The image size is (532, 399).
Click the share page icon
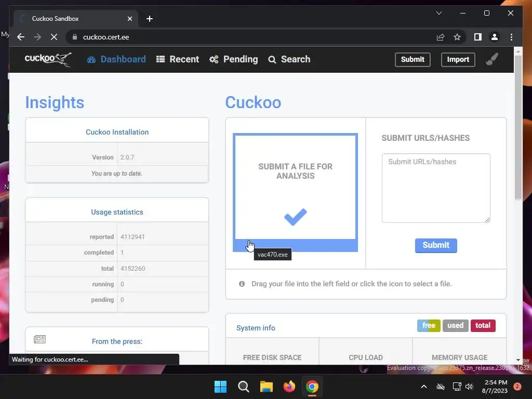pyautogui.click(x=441, y=37)
